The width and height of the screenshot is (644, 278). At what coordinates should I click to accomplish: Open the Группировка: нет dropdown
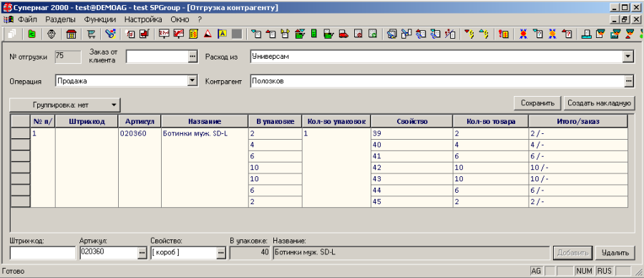[64, 105]
